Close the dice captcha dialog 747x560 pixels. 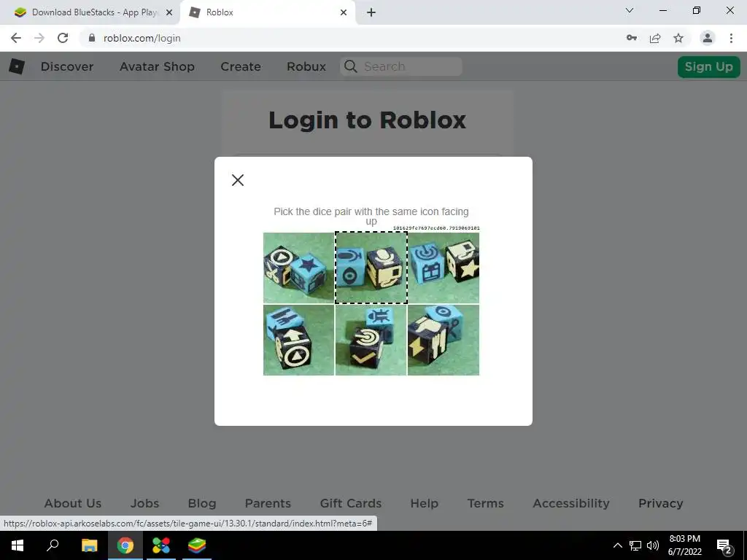coord(237,180)
